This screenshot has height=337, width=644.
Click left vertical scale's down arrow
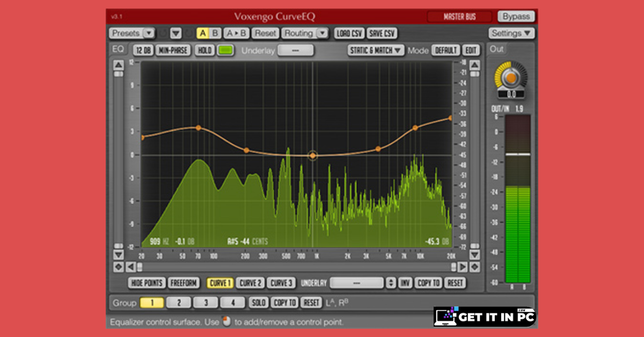(119, 254)
